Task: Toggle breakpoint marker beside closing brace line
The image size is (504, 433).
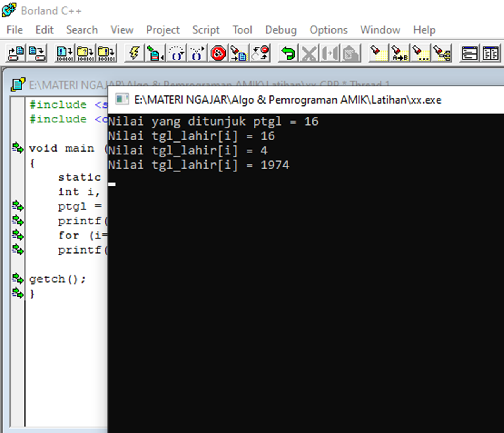Action: click(x=18, y=293)
